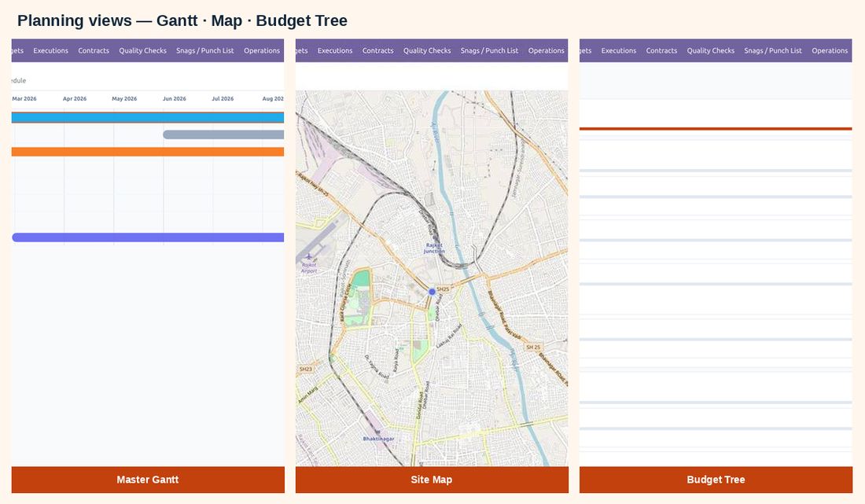The height and width of the screenshot is (504, 865).
Task: Click the gray Gantt bar starting Jun 2026
Action: pos(223,134)
